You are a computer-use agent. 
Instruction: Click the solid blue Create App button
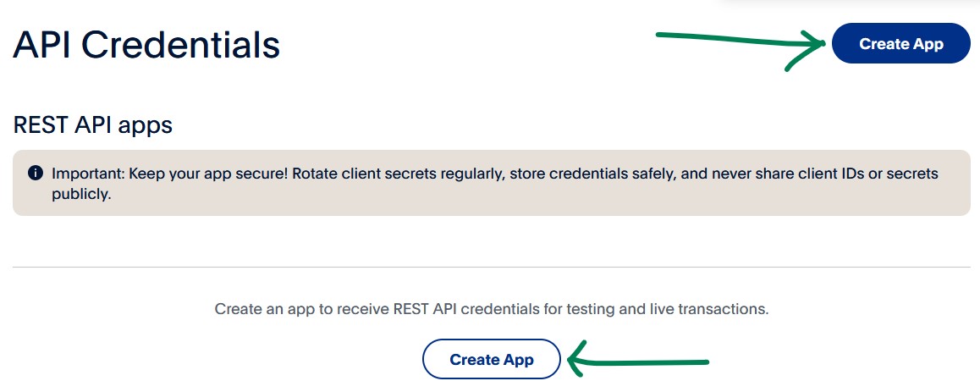pos(900,43)
